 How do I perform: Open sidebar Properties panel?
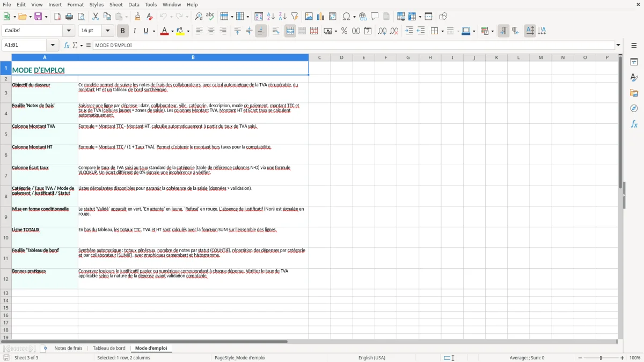(x=634, y=62)
